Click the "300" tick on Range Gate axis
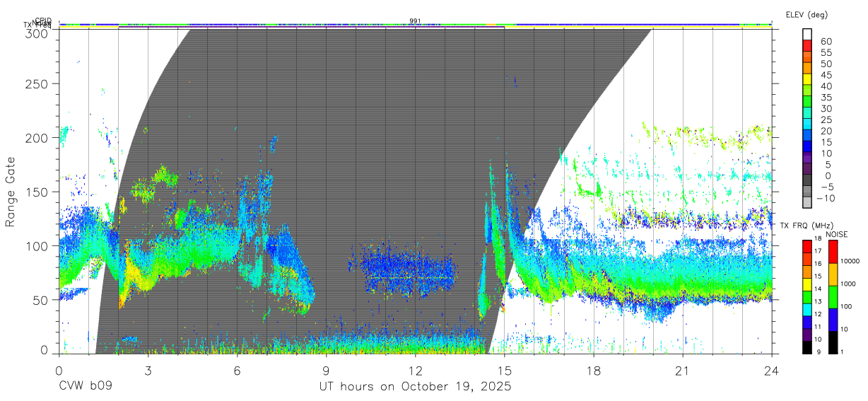This screenshot has width=868, height=401. pyautogui.click(x=37, y=33)
